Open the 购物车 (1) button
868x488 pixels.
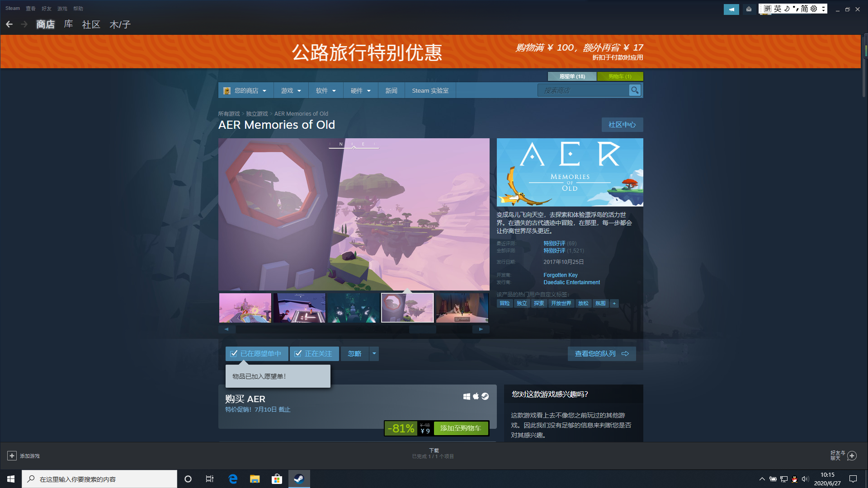click(620, 76)
